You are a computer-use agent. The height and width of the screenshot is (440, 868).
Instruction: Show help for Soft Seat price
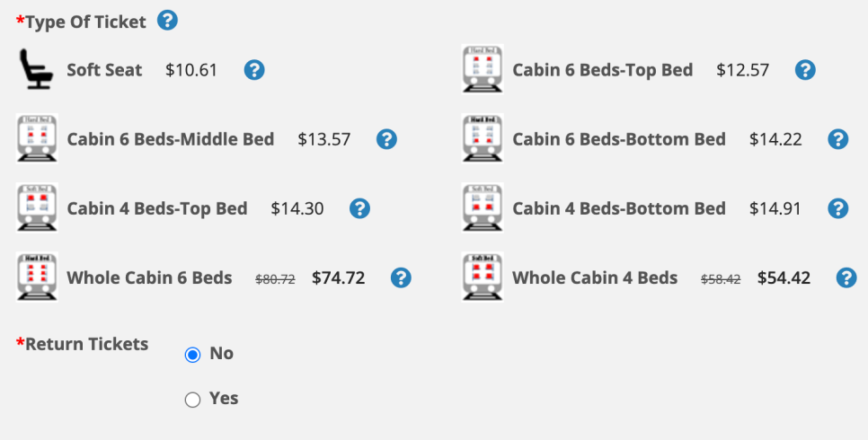(x=254, y=70)
